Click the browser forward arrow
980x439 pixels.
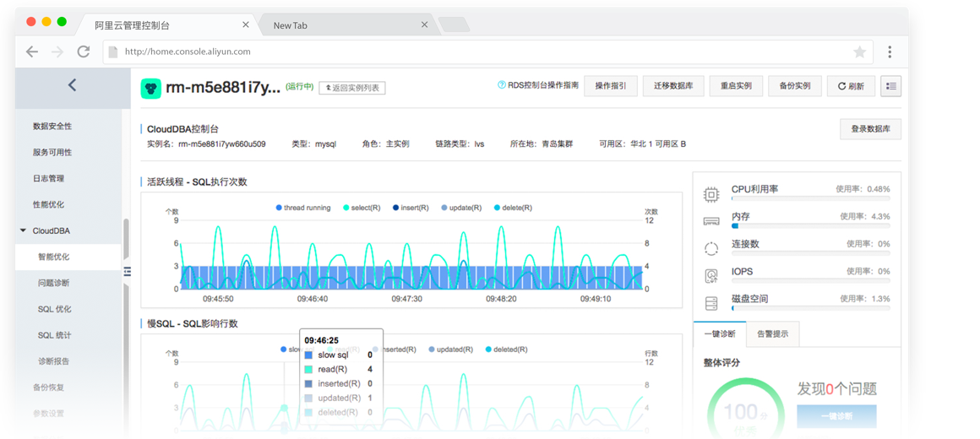pyautogui.click(x=57, y=51)
